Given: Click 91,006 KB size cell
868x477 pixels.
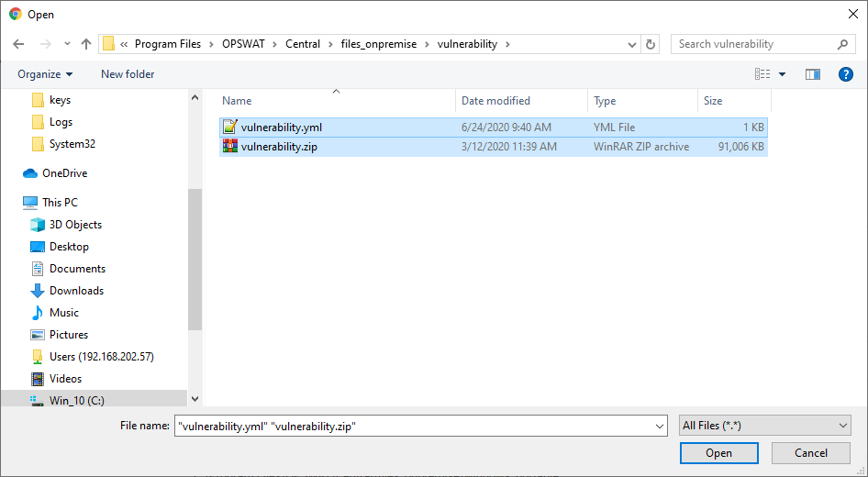Looking at the screenshot, I should click(741, 147).
